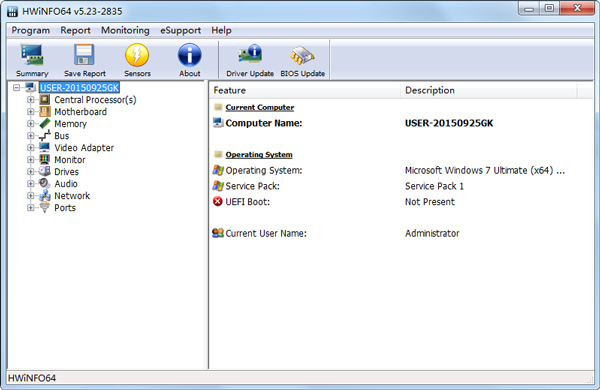600x390 pixels.
Task: Select the Video Adapter tree label
Action: (x=84, y=148)
